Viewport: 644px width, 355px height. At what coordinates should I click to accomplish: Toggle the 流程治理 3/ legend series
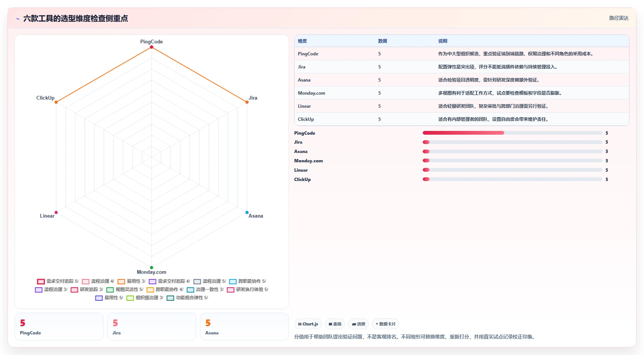tap(51, 290)
